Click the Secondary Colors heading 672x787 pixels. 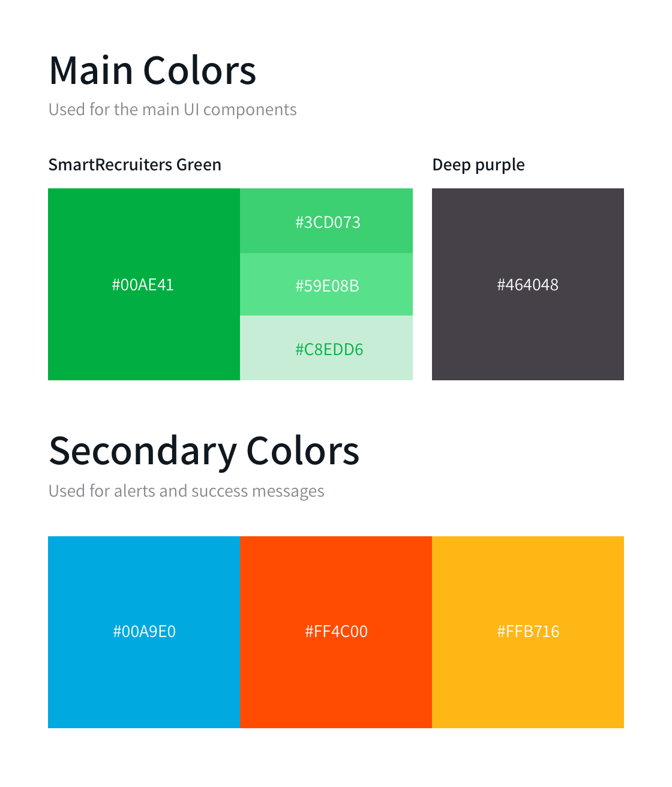coord(204,451)
